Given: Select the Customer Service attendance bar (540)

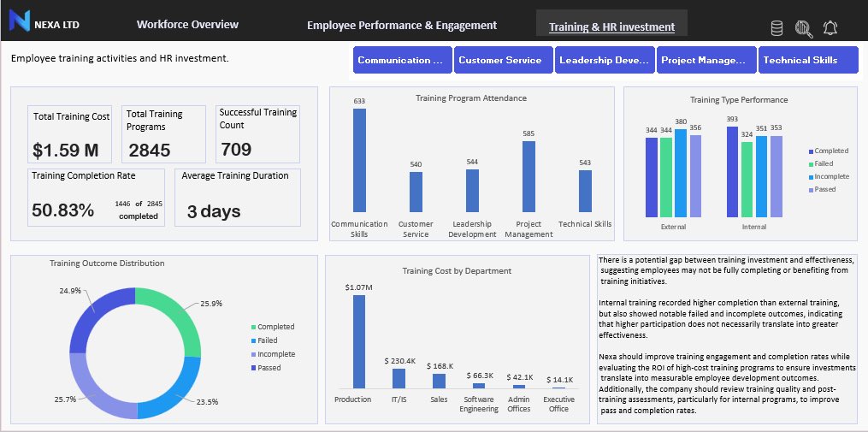Looking at the screenshot, I should coord(416,192).
